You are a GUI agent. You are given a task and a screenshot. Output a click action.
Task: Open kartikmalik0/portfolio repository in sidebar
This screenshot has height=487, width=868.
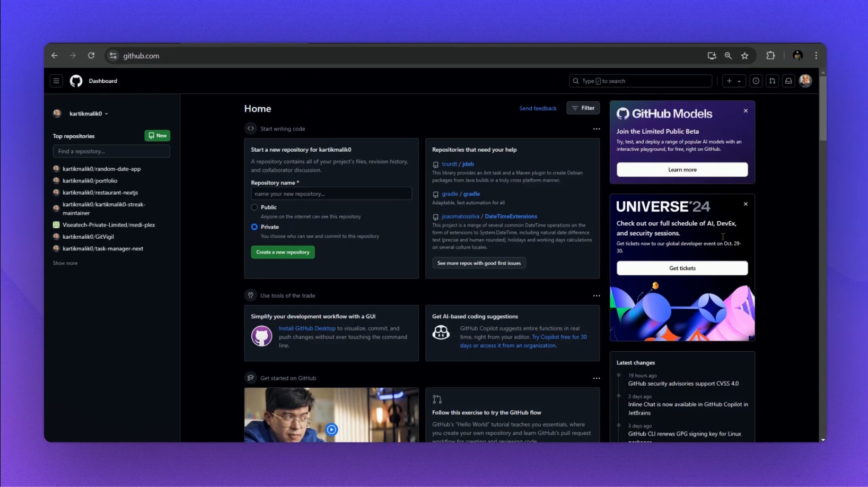[x=90, y=181]
